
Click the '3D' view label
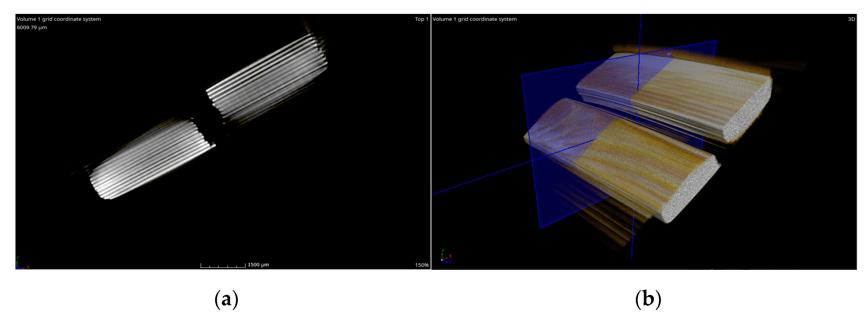(x=851, y=19)
